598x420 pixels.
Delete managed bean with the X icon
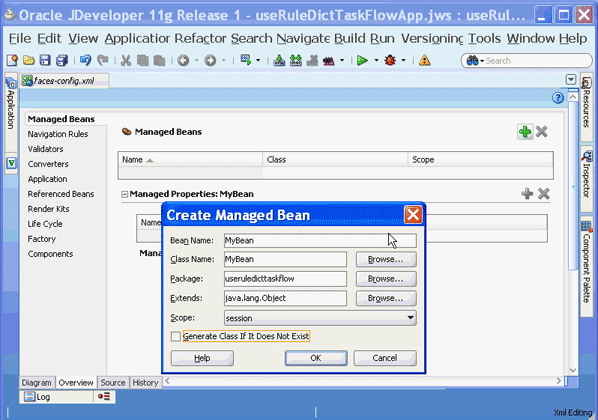(542, 132)
